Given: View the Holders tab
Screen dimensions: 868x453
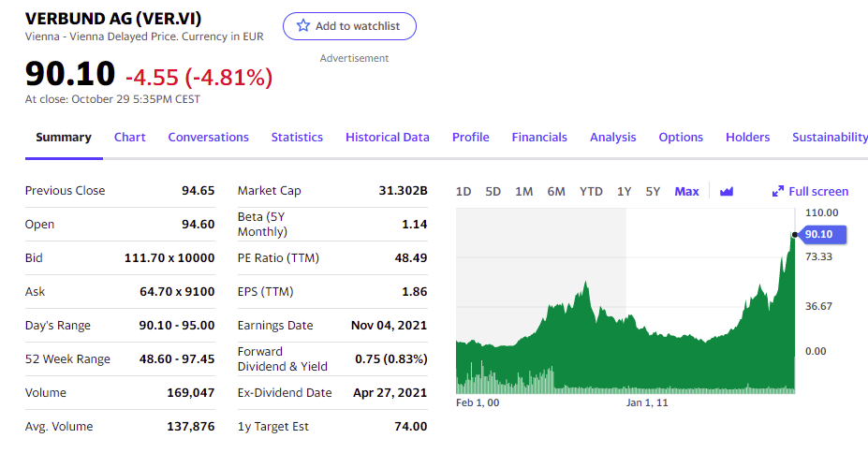Looking at the screenshot, I should 748,138.
